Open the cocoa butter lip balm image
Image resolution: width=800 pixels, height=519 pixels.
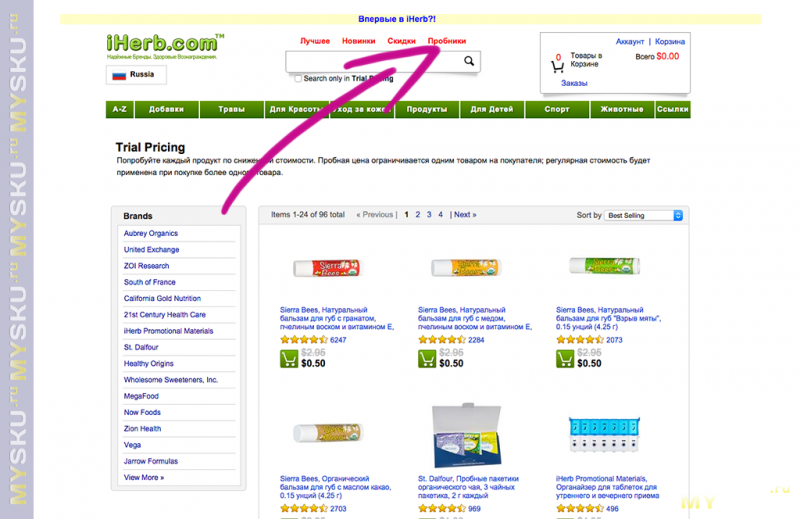coord(328,433)
